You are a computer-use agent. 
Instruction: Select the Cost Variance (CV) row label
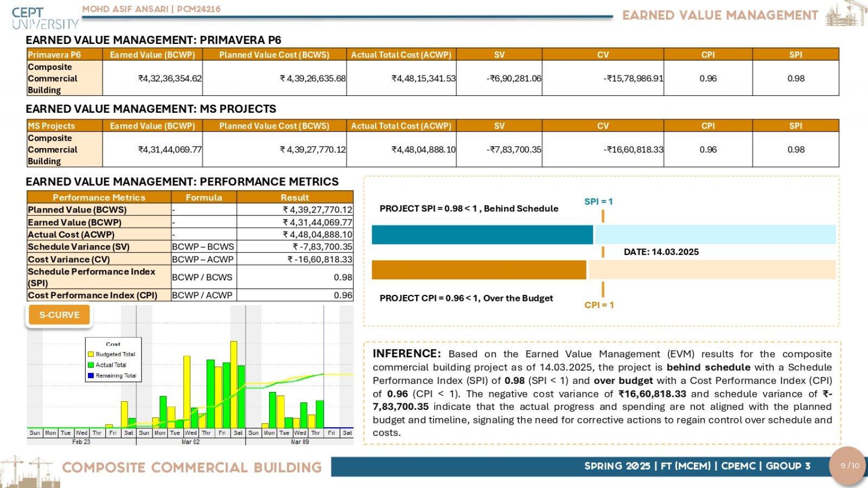click(x=99, y=259)
